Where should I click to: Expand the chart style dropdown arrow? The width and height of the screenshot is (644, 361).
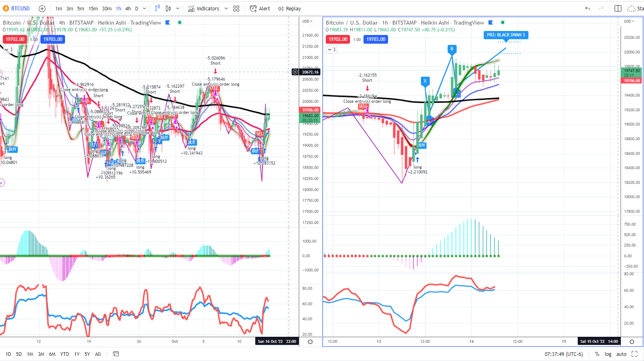177,8
